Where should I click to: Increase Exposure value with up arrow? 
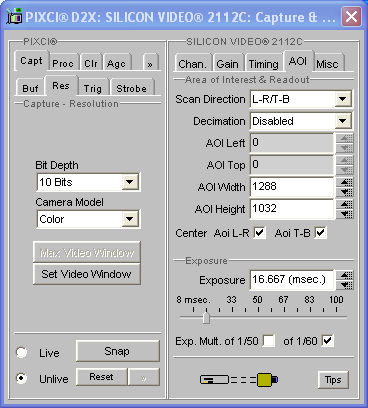coord(345,275)
